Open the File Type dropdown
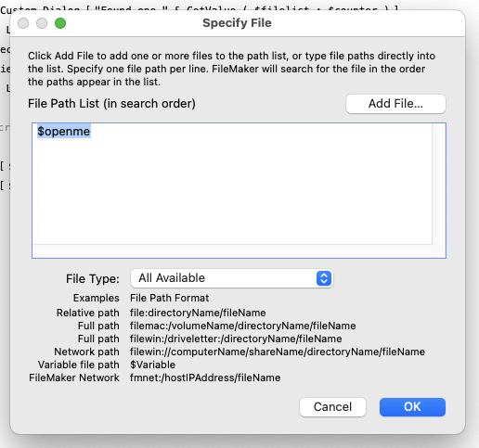479x448 pixels. point(232,278)
